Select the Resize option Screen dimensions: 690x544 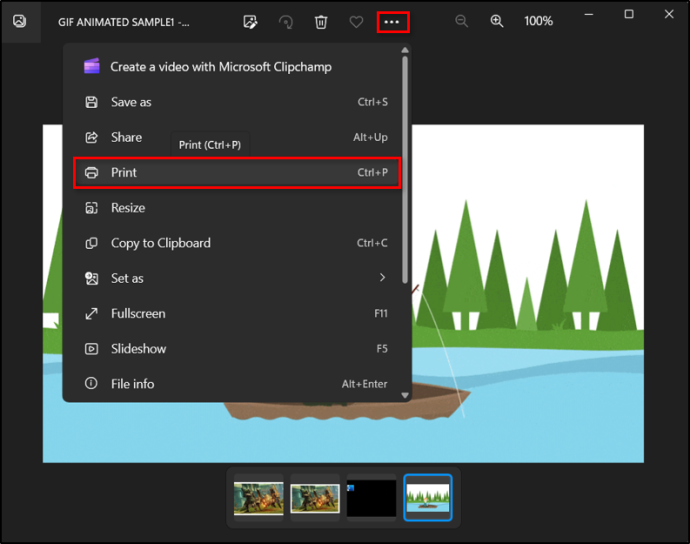(x=237, y=208)
